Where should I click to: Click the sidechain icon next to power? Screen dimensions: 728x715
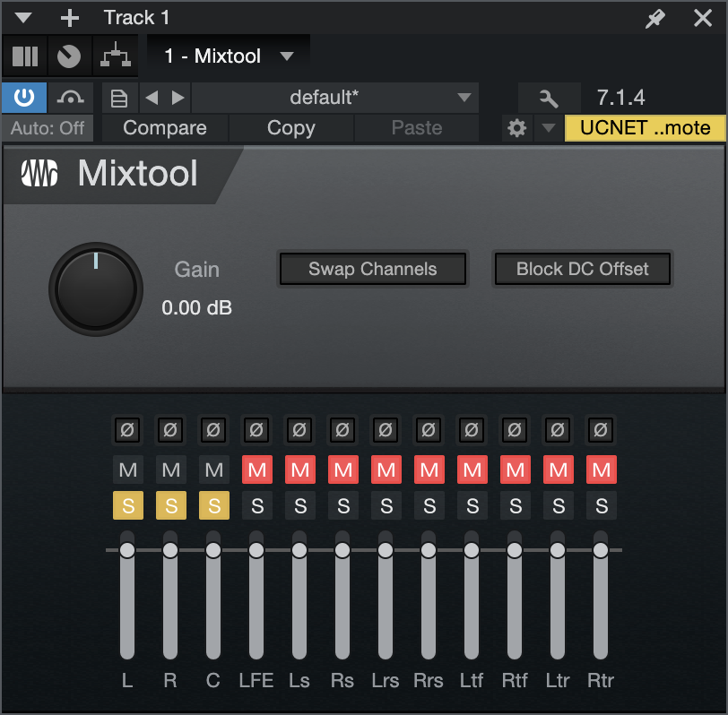70,98
